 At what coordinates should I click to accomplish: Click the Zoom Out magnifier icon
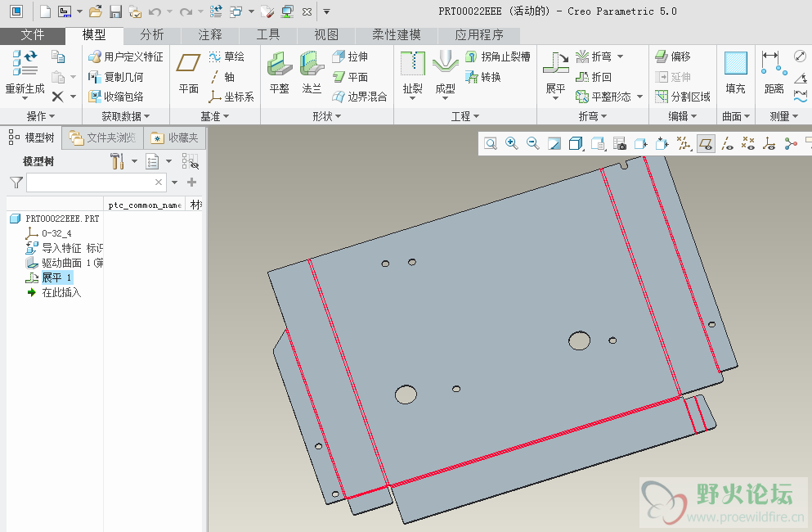[533, 143]
